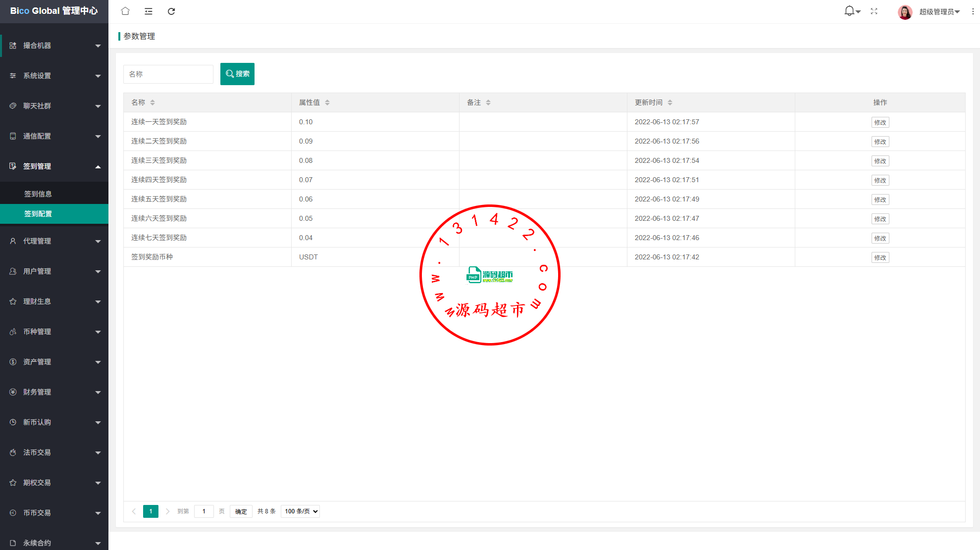Click the admin avatar picture
Screen dimensions: 980x550
pos(905,12)
